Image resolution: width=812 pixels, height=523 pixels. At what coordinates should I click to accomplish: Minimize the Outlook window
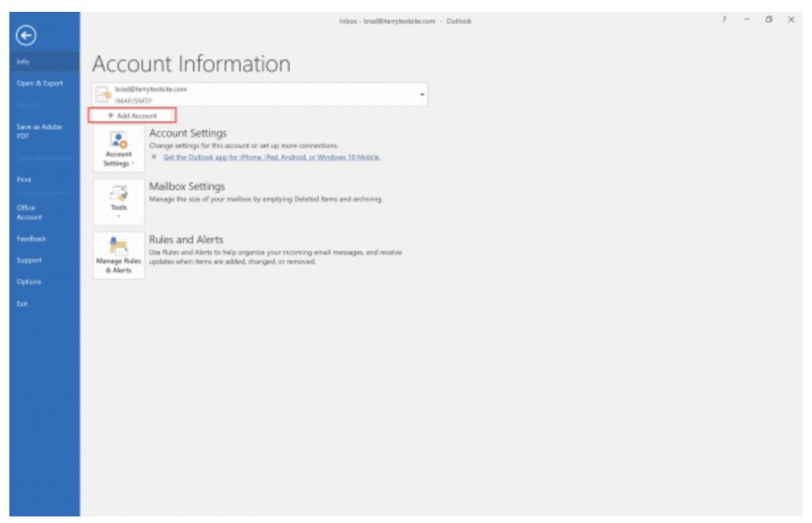pos(746,20)
